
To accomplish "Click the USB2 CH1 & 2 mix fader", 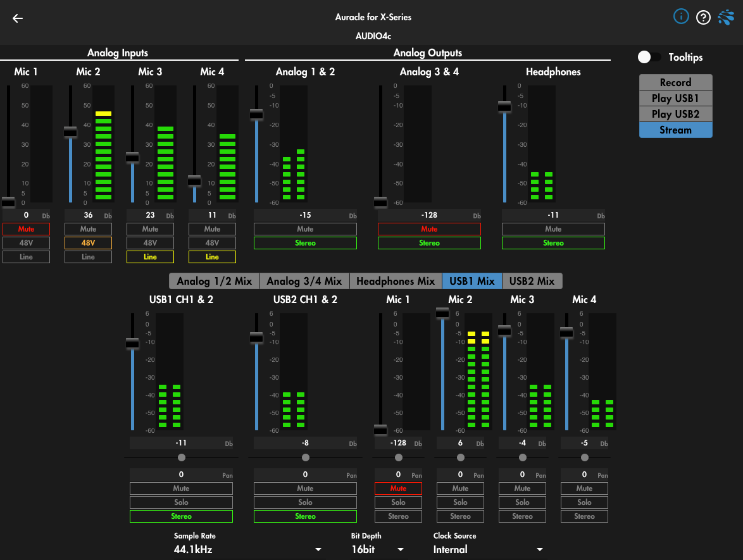I will click(256, 337).
